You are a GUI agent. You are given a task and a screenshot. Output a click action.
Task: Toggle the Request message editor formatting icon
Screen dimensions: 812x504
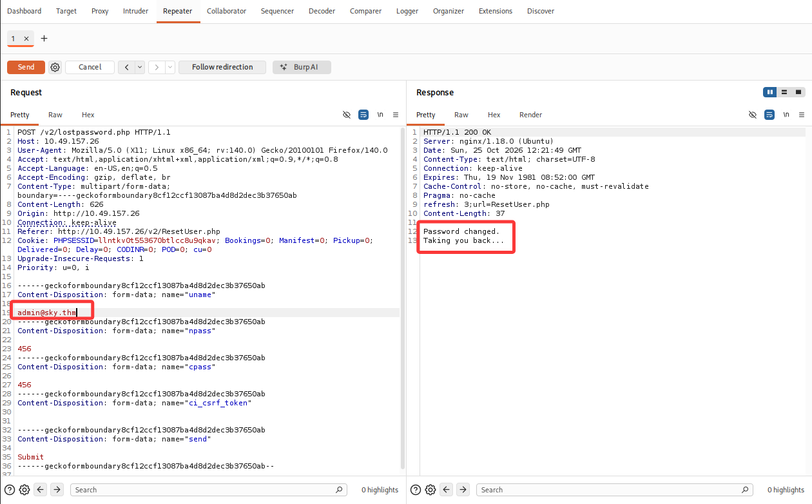(363, 115)
